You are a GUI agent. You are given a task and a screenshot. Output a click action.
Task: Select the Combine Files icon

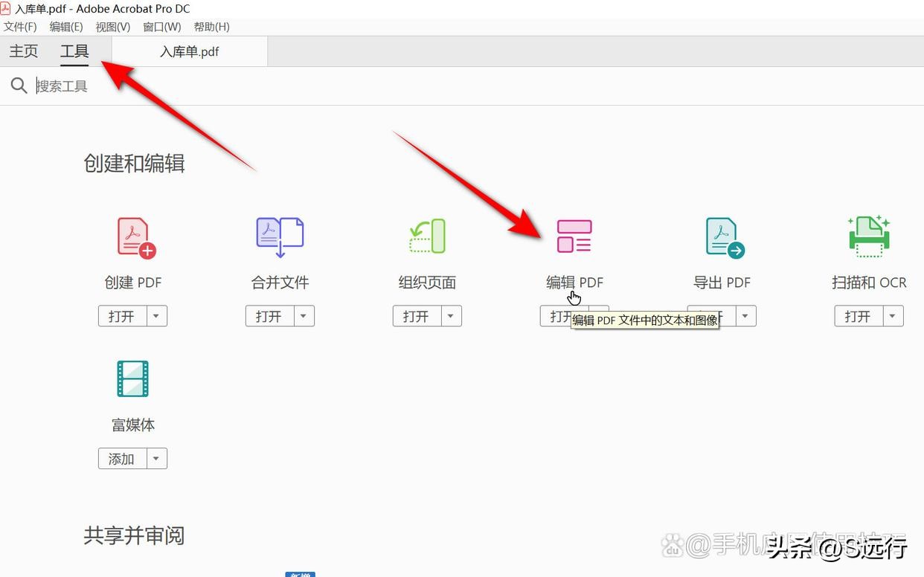[x=280, y=237]
